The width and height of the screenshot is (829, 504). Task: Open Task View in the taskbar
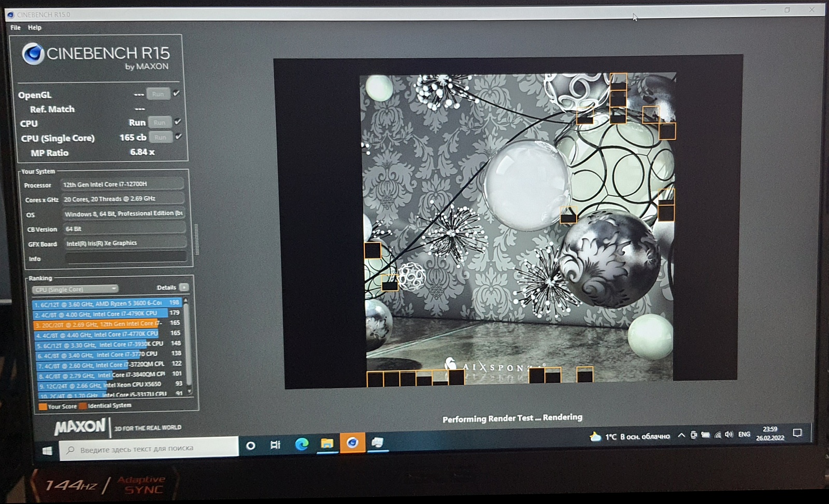275,445
